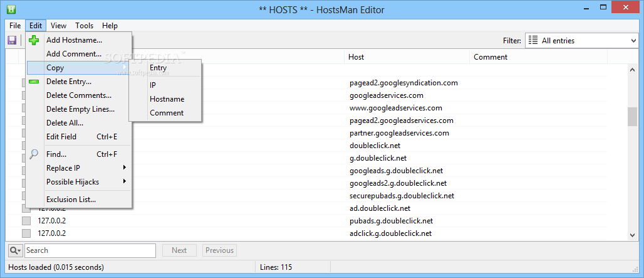Toggle checkbox for googleadservices.com row
The image size is (644, 278).
24,95
